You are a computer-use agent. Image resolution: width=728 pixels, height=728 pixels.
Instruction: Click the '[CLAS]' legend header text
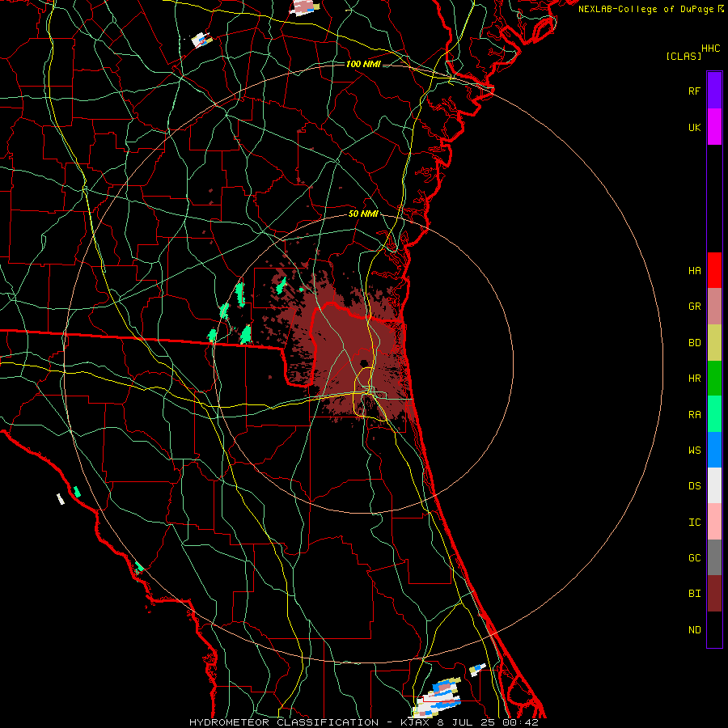point(684,56)
